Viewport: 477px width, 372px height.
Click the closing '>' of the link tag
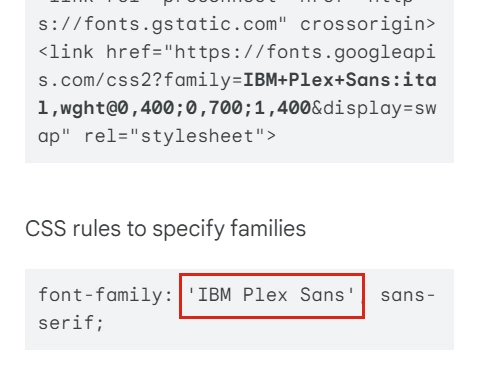pos(271,136)
